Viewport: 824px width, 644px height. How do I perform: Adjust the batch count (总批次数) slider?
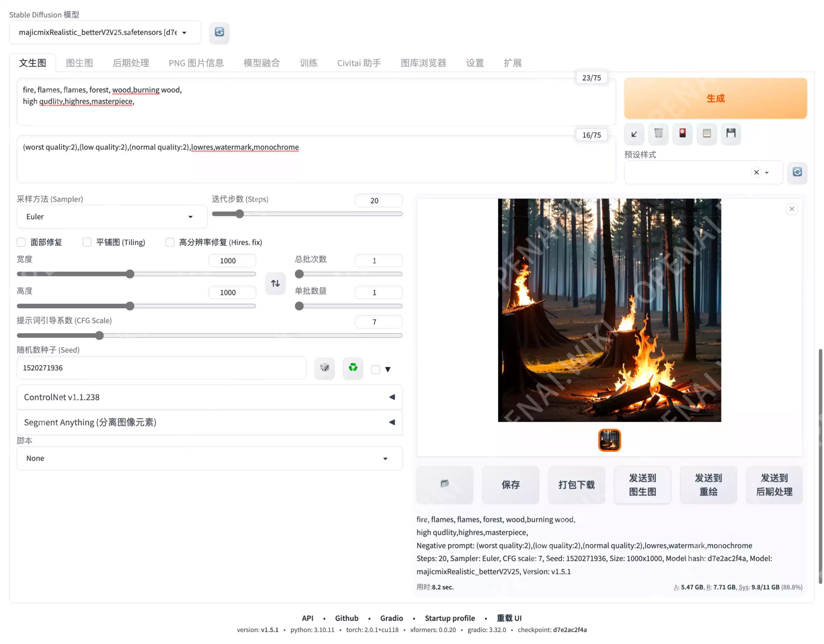point(349,274)
